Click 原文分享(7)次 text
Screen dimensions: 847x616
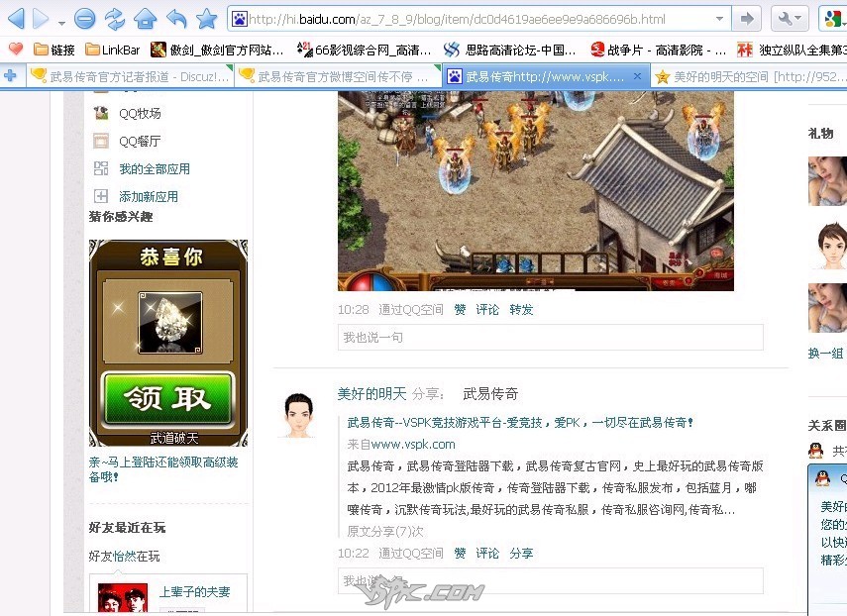pos(385,531)
